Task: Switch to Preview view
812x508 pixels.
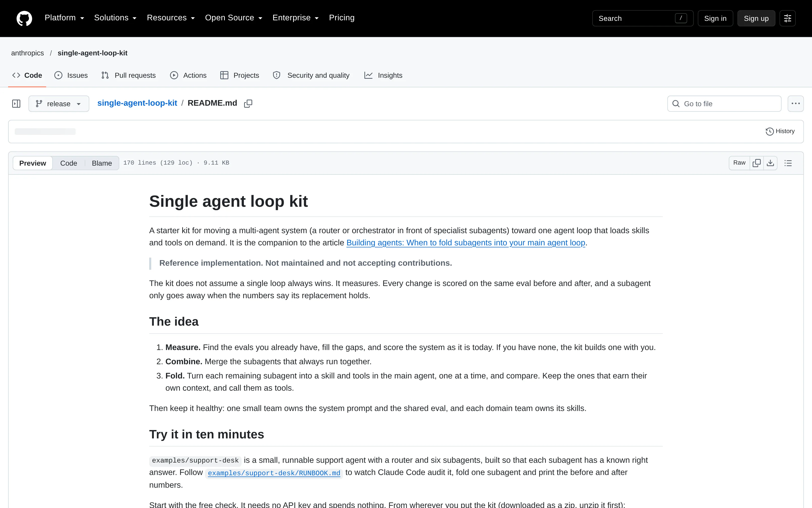Action: 32,163
